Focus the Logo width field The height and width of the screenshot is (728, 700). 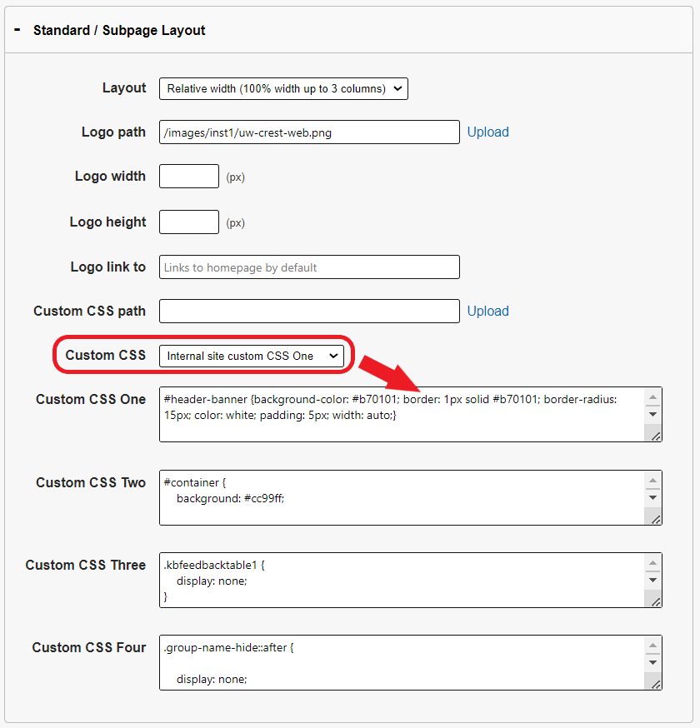[189, 176]
